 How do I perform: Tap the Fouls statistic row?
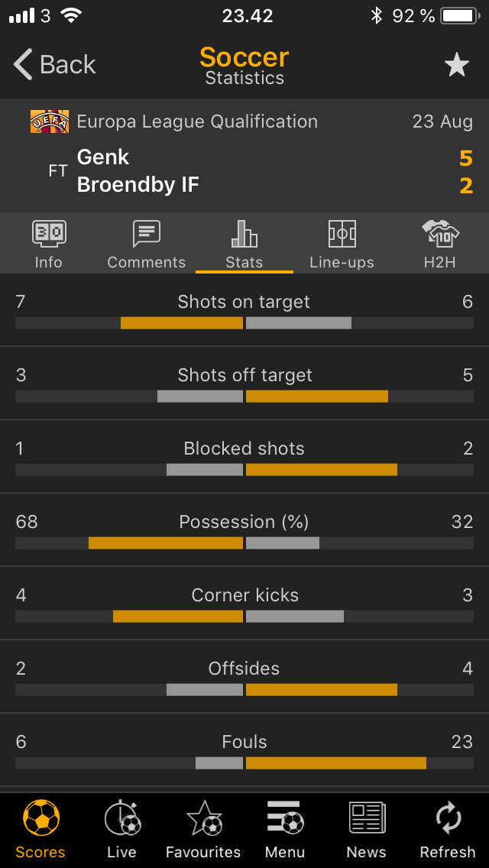(x=244, y=750)
